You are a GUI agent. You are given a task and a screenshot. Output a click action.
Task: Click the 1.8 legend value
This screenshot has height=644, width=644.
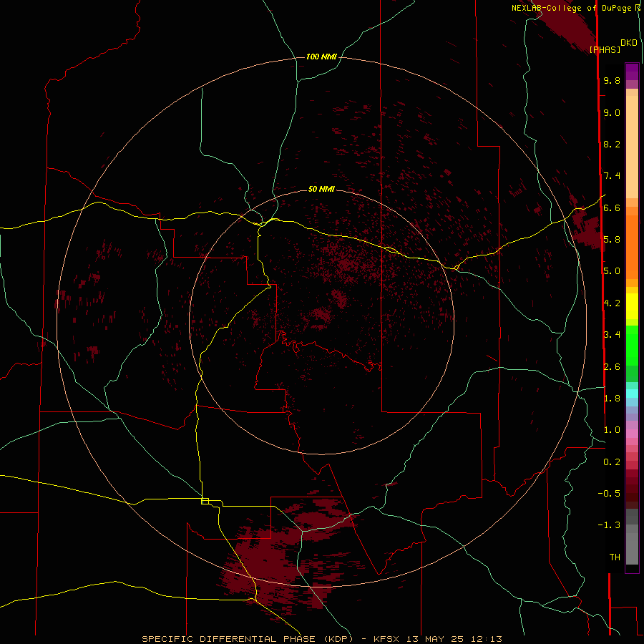[612, 399]
